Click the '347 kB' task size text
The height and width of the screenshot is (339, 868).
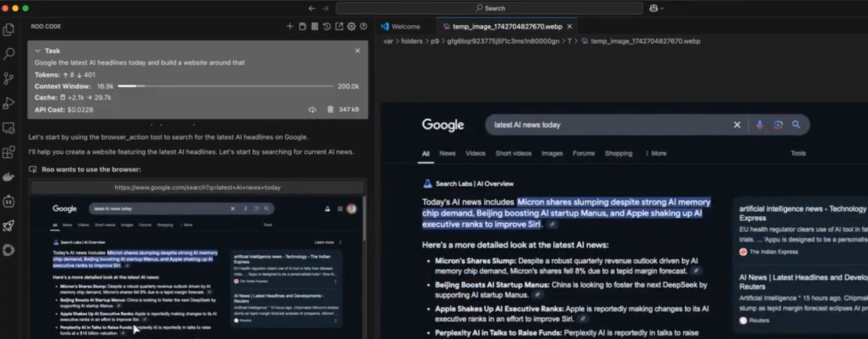click(349, 110)
